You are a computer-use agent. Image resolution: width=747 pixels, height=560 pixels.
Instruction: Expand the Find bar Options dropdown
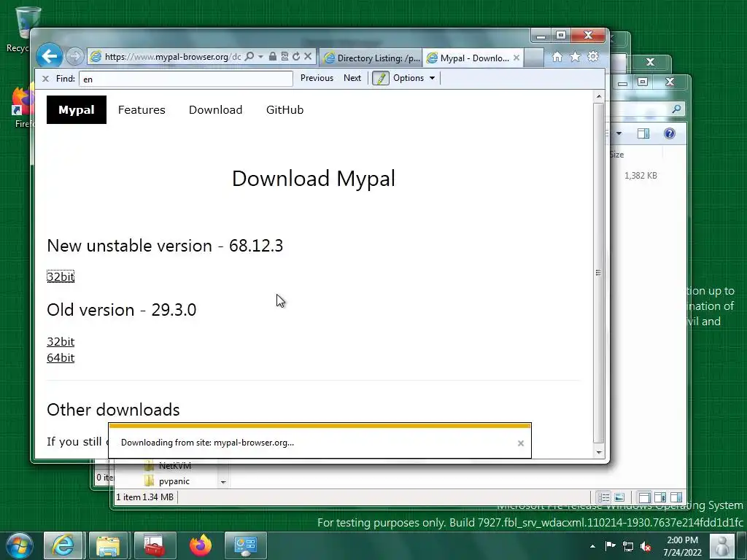(x=414, y=78)
